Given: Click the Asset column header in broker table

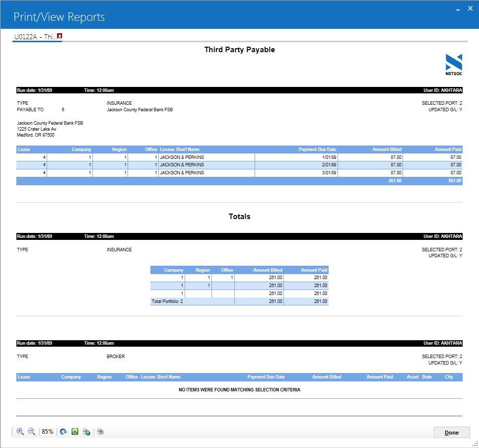Looking at the screenshot, I should (412, 377).
